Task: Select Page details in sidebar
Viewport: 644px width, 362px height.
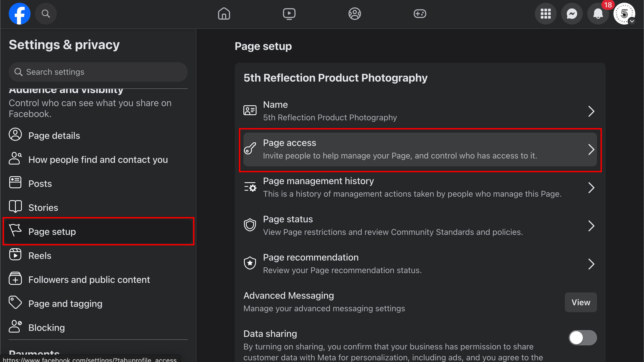Action: [54, 136]
